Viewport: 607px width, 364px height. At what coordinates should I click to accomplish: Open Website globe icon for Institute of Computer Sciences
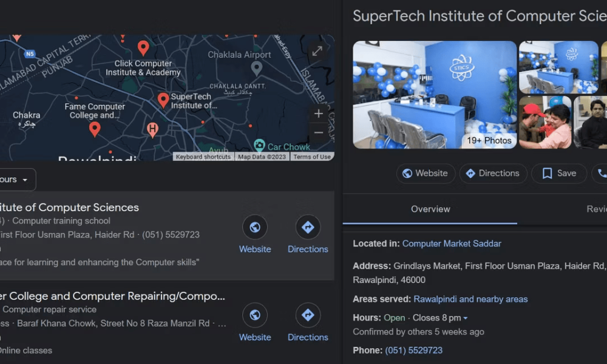(x=255, y=227)
